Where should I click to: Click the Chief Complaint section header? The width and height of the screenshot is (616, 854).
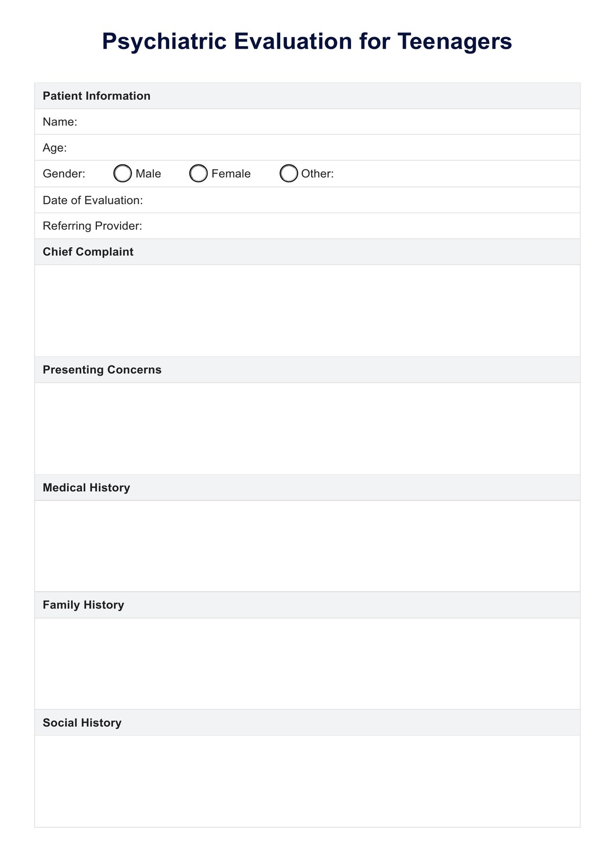pos(88,252)
